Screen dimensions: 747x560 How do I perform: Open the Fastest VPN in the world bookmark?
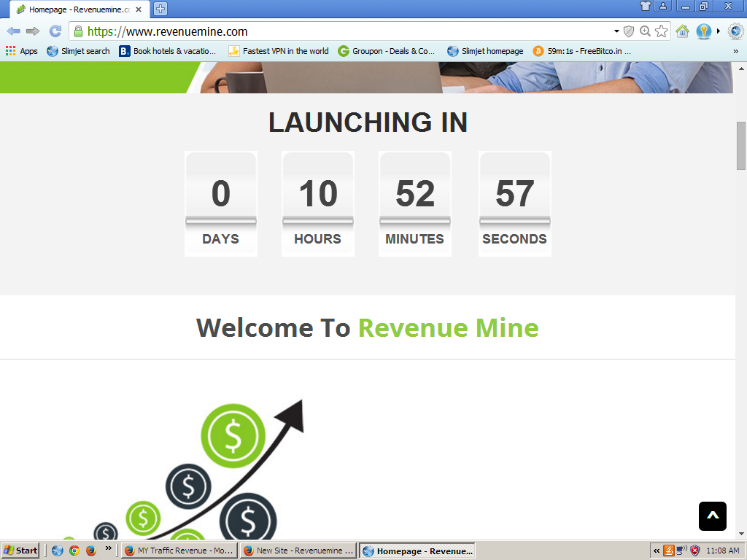279,51
